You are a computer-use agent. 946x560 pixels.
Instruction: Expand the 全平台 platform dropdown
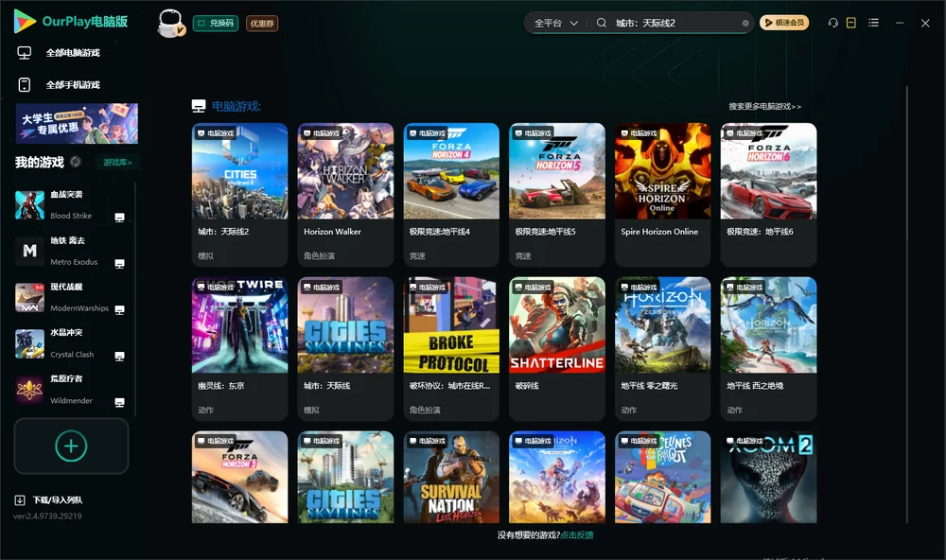[555, 23]
